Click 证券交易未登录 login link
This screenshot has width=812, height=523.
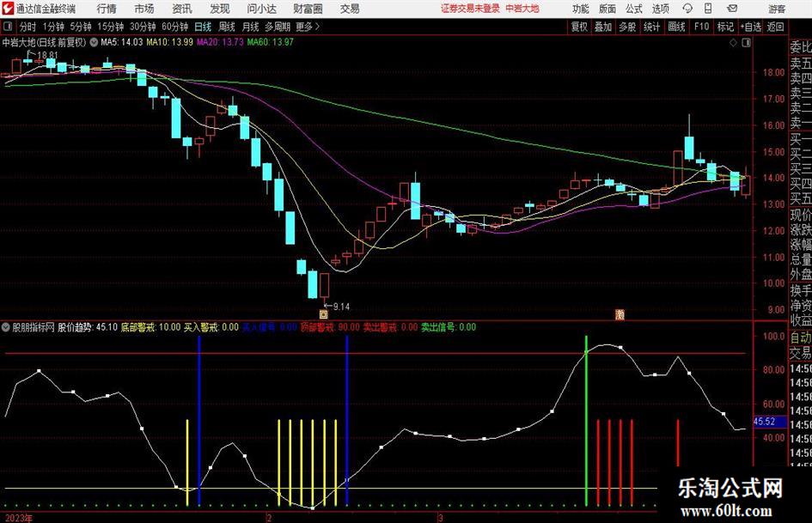(470, 9)
